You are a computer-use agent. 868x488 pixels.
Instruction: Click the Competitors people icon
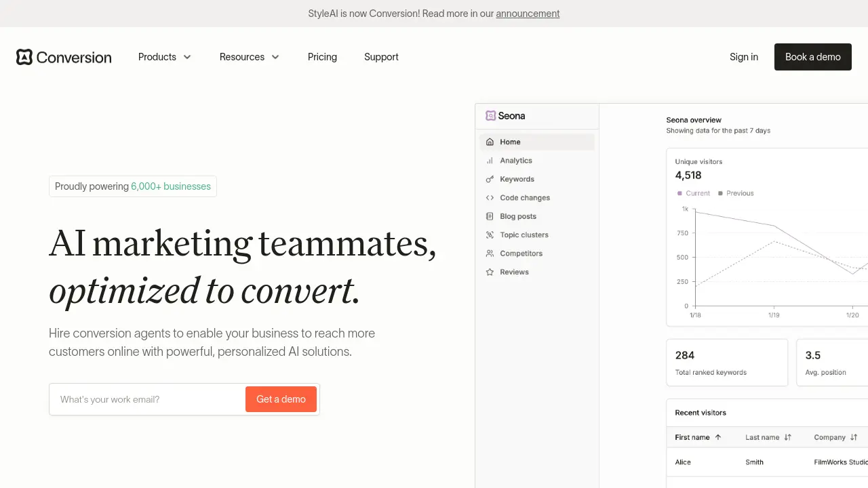(490, 253)
